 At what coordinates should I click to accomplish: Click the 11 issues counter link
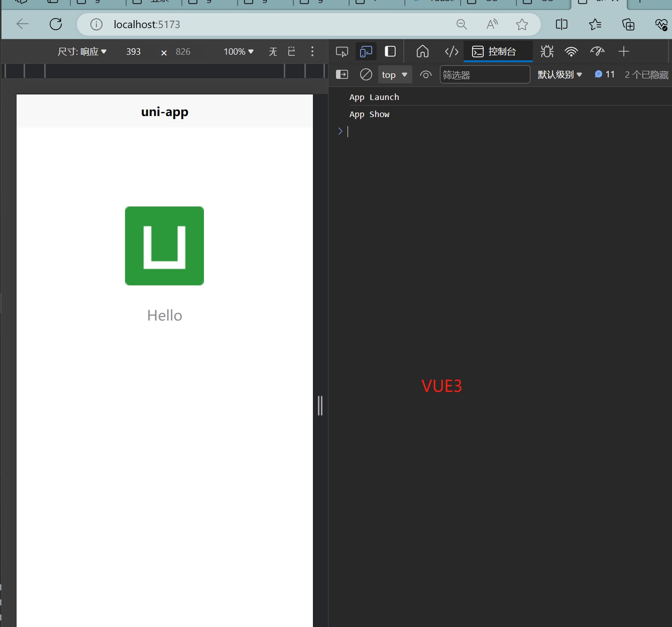click(x=605, y=74)
